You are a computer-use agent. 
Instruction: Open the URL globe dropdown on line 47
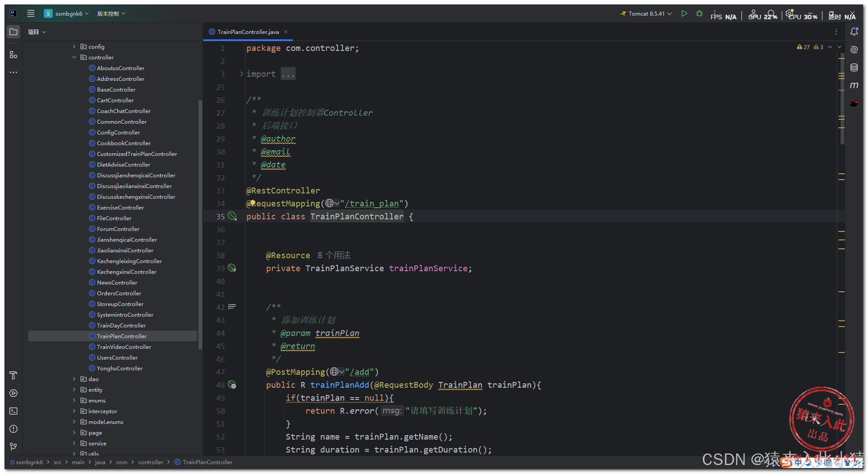point(337,372)
